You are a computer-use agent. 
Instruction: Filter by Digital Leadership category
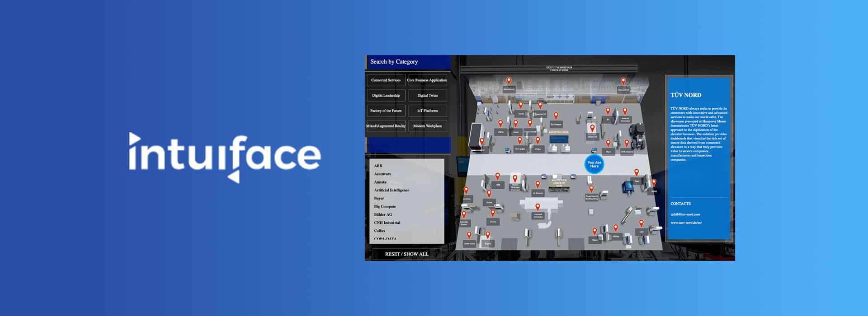tap(386, 95)
